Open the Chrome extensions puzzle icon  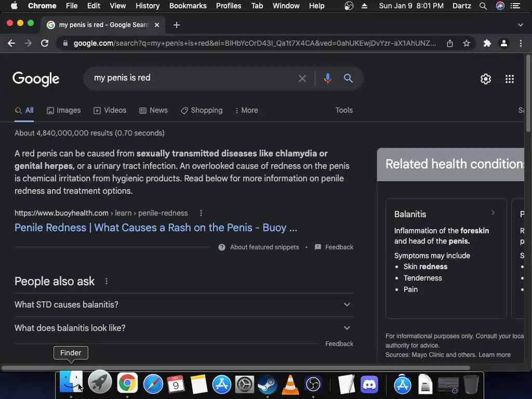click(487, 43)
